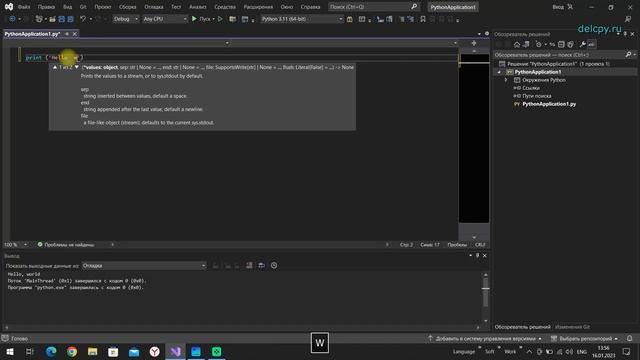This screenshot has width=640, height=360.
Task: Start debugging with the green Пуск button
Action: coord(202,19)
